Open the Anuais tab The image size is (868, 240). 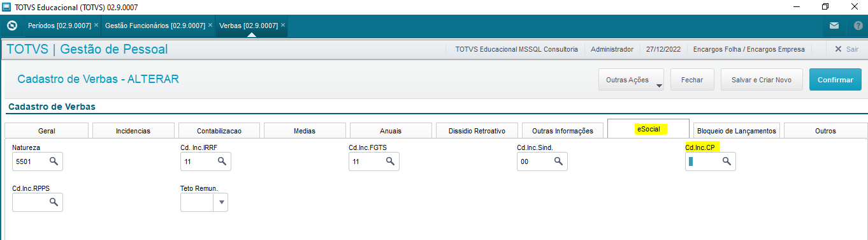391,131
